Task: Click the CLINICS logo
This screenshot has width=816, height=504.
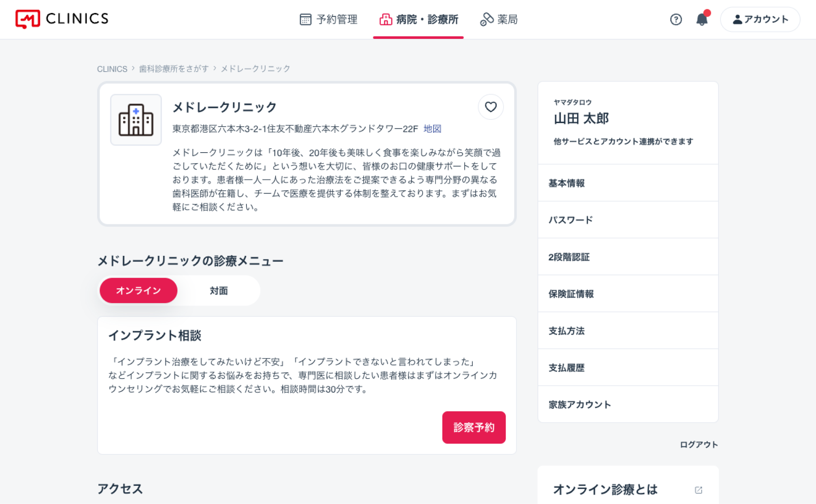Action: tap(62, 19)
